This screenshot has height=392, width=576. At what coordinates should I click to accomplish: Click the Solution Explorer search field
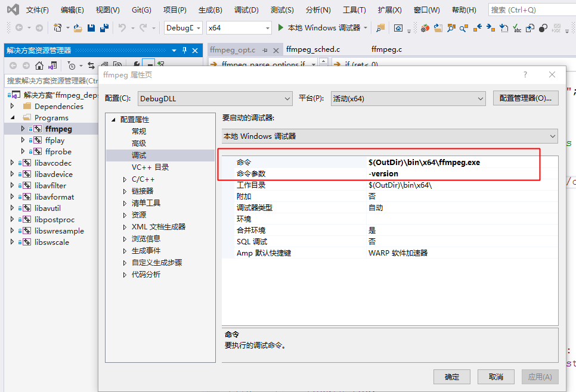pyautogui.click(x=51, y=81)
